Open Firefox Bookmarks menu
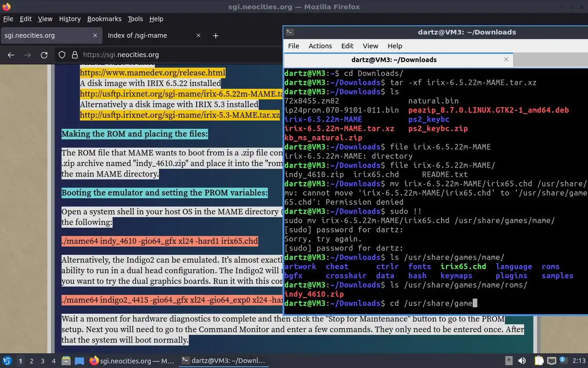Image resolution: width=588 pixels, height=368 pixels. 104,19
